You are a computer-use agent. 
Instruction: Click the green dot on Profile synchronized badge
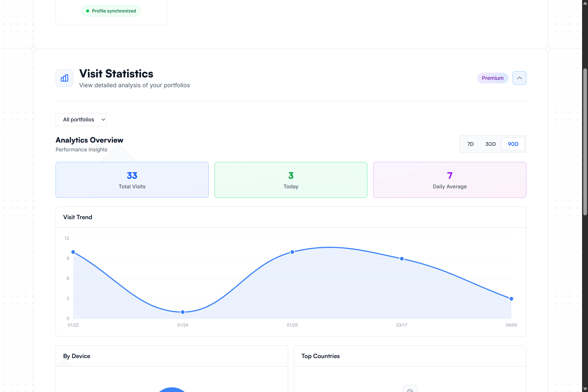(x=88, y=11)
